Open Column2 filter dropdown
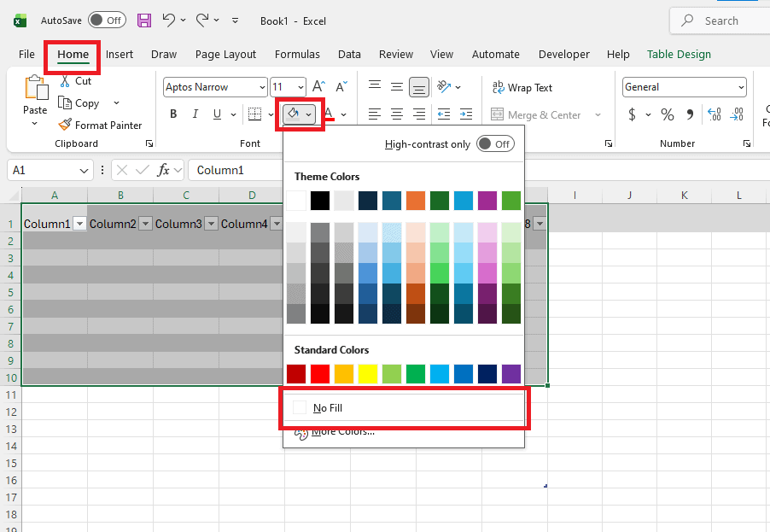The image size is (770, 532). [145, 224]
